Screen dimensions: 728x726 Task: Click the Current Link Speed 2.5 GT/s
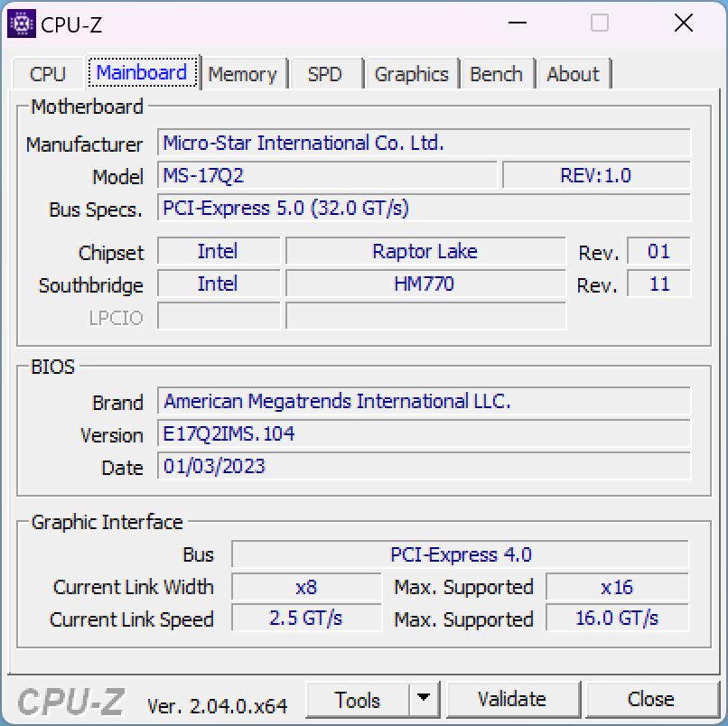(x=306, y=618)
